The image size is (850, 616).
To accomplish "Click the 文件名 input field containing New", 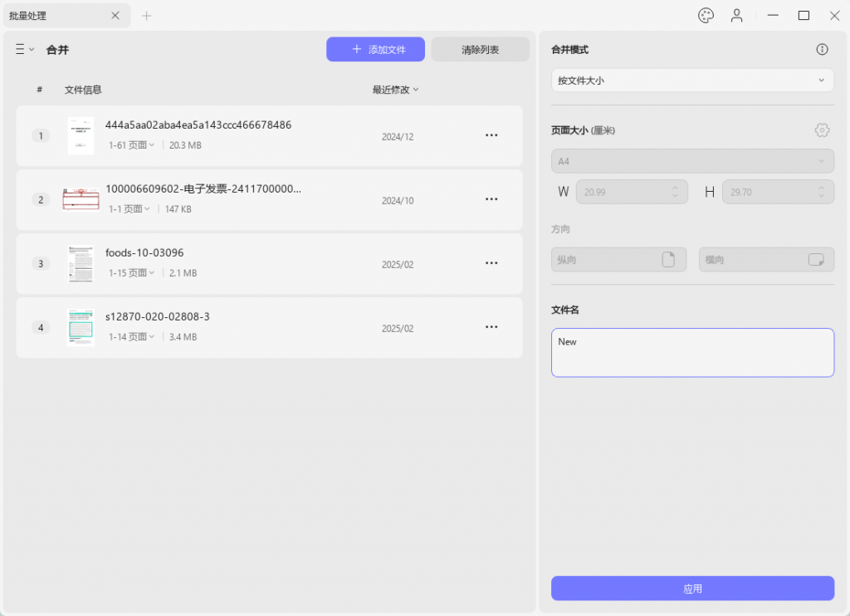I will [692, 353].
